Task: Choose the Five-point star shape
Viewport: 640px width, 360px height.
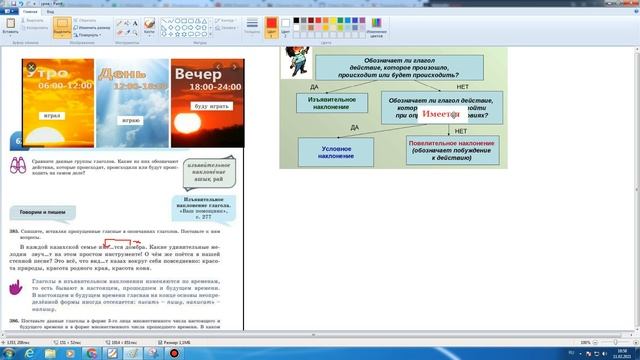Action: click(178, 34)
